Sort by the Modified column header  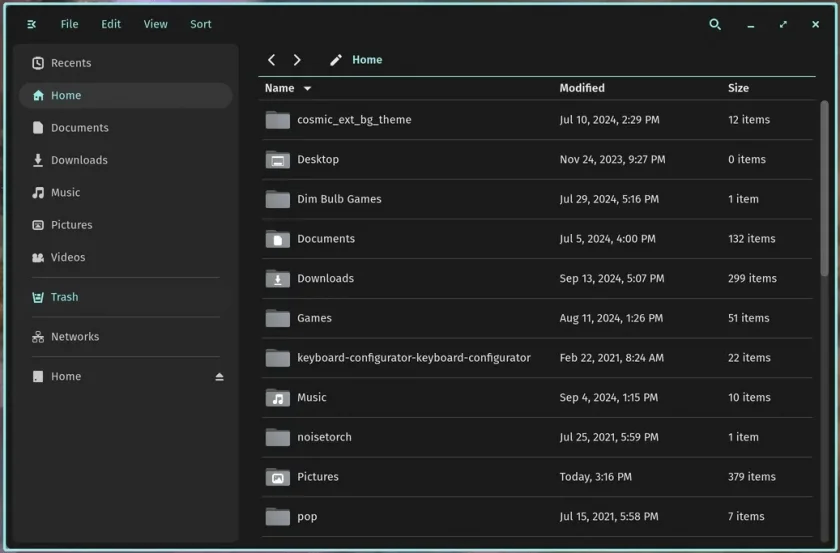pyautogui.click(x=582, y=88)
